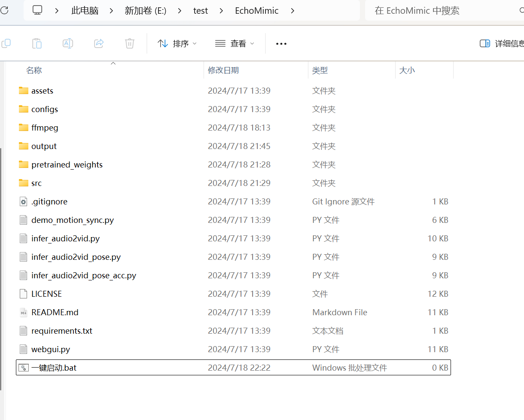Expand the chevron after EchoMimic in breadcrumb

tap(292, 10)
